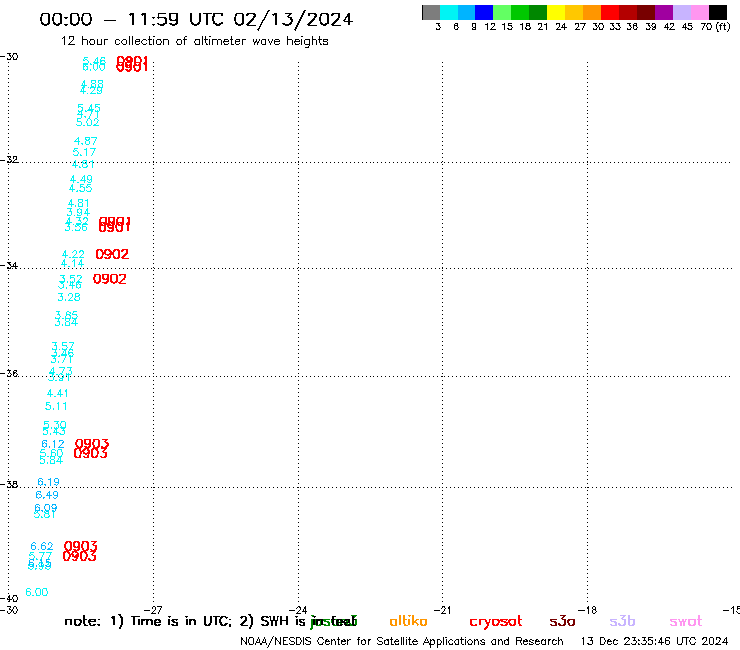Click the wave height value 4.49

81,179
